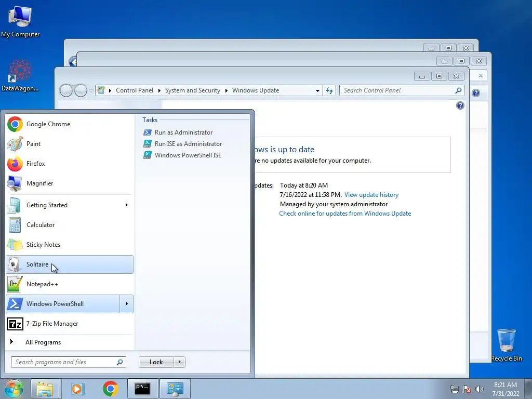This screenshot has width=532, height=399.
Task: Open the volume speaker tray icon
Action: 479,389
